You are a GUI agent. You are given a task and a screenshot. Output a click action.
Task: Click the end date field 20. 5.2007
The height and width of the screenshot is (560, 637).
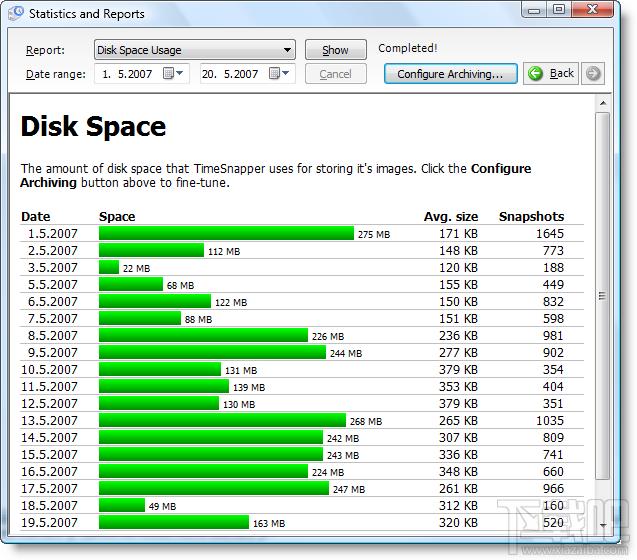[247, 74]
